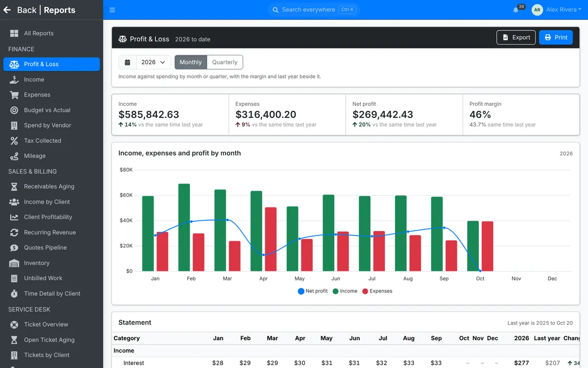The image size is (588, 368).
Task: Click the Time Detail by Client stopwatch icon
Action: pyautogui.click(x=14, y=293)
